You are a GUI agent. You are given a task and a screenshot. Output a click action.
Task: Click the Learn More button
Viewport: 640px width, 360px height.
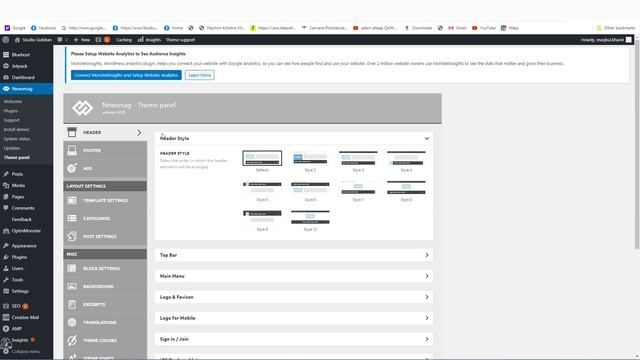(x=200, y=75)
